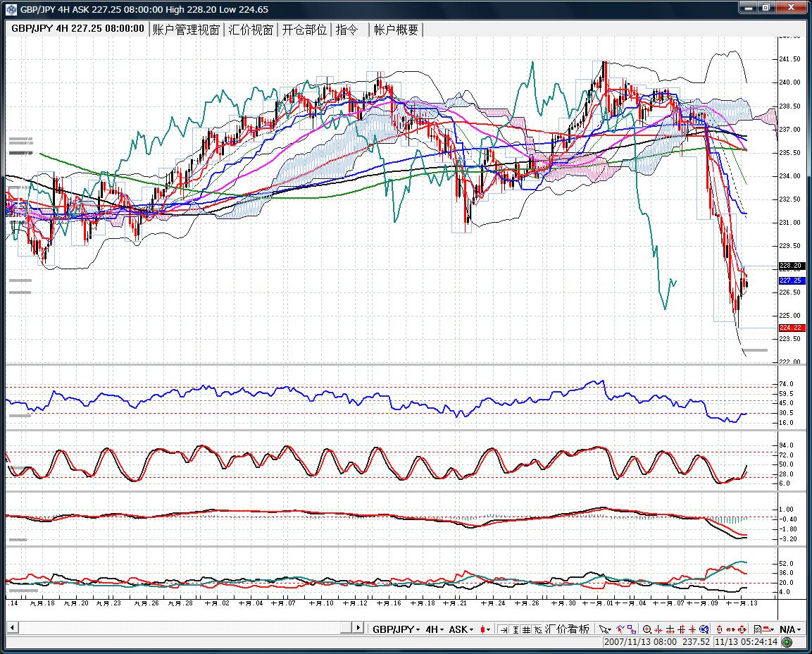Click the red 224.22 price label

792,328
